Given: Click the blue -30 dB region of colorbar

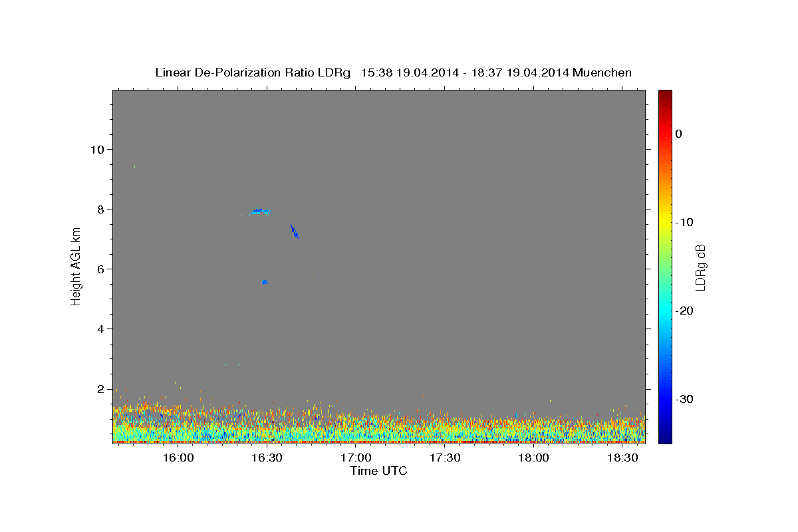Looking at the screenshot, I should coord(665,399).
